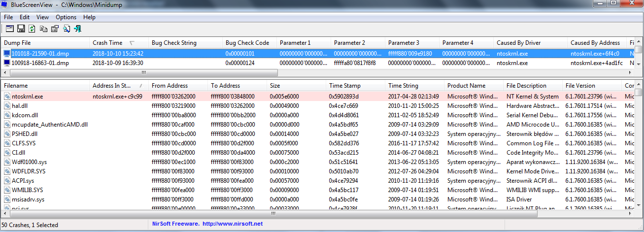Sort by Bug Check Code column header
The image size is (644, 232).
click(250, 43)
